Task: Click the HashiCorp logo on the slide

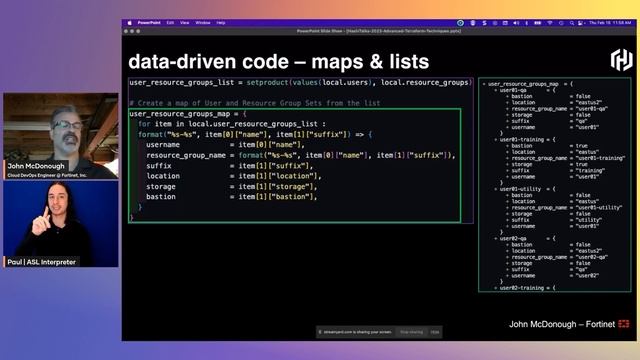Action: point(621,60)
